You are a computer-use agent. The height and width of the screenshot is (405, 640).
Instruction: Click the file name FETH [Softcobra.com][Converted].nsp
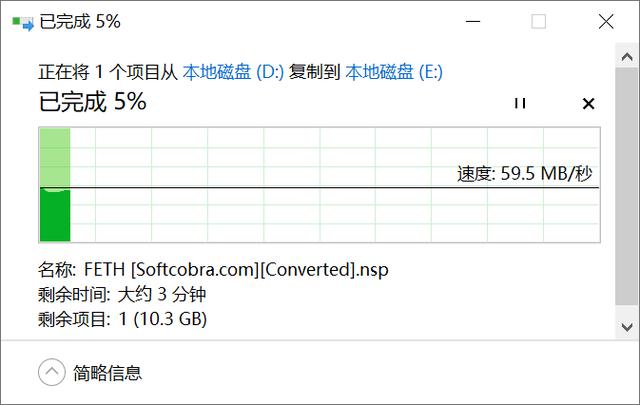click(x=234, y=269)
